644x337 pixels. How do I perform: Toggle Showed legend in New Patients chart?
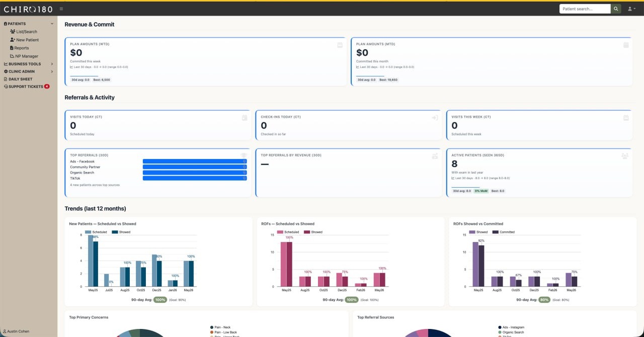(x=121, y=232)
